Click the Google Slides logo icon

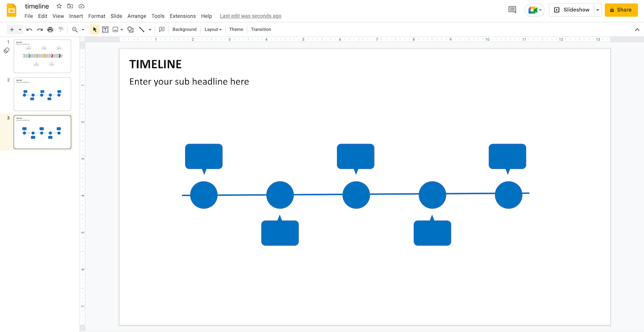click(x=11, y=10)
